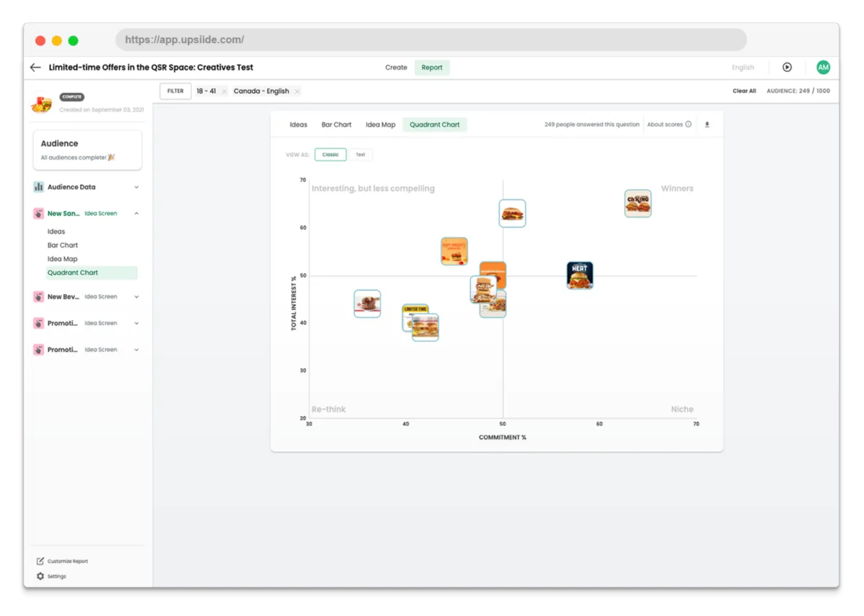Open the AM user avatar

coord(823,67)
